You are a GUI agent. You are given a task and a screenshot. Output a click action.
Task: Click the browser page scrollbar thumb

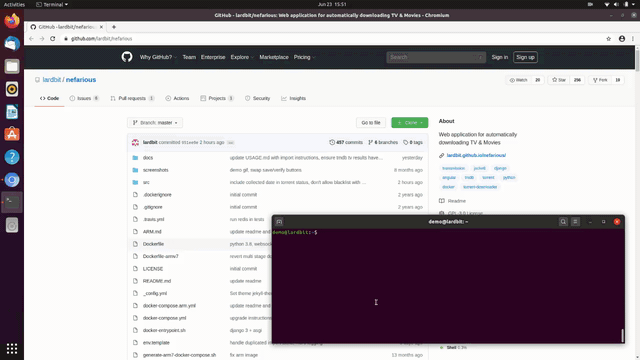point(637,60)
